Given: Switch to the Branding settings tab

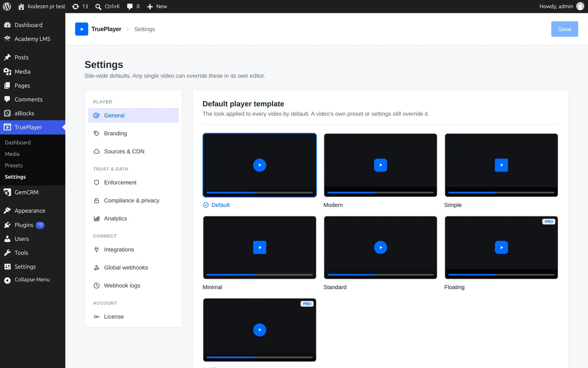Looking at the screenshot, I should 133,133.
